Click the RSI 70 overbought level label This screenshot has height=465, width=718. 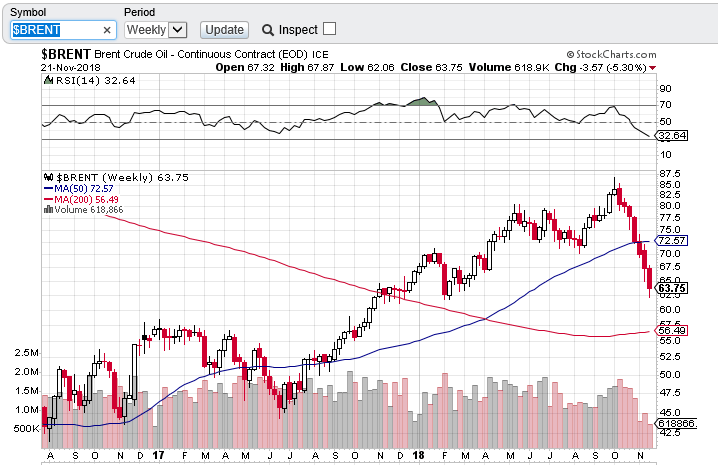point(665,105)
